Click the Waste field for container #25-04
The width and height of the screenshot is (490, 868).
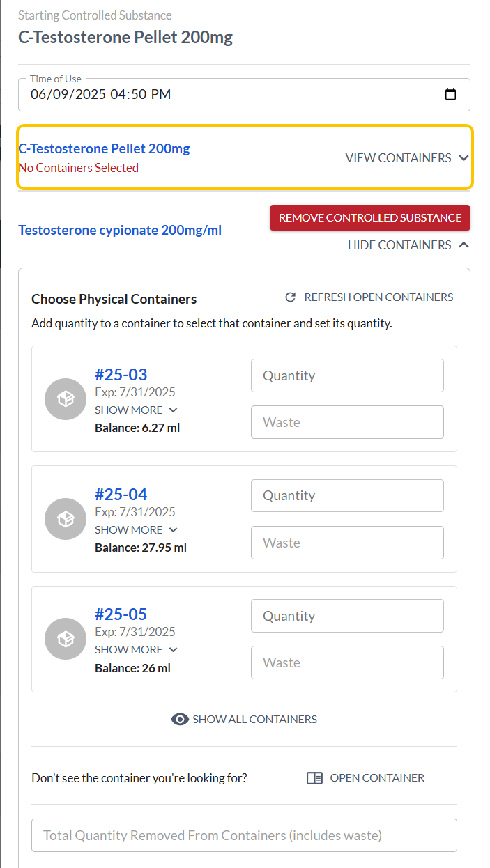pyautogui.click(x=347, y=543)
